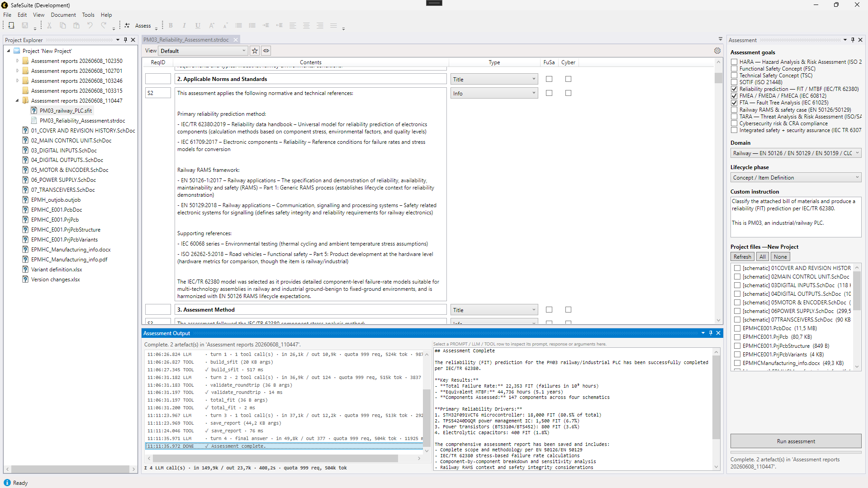Check the 03DIGITAL INPUTS.SchDoc project file
The image size is (868, 488).
737,285
